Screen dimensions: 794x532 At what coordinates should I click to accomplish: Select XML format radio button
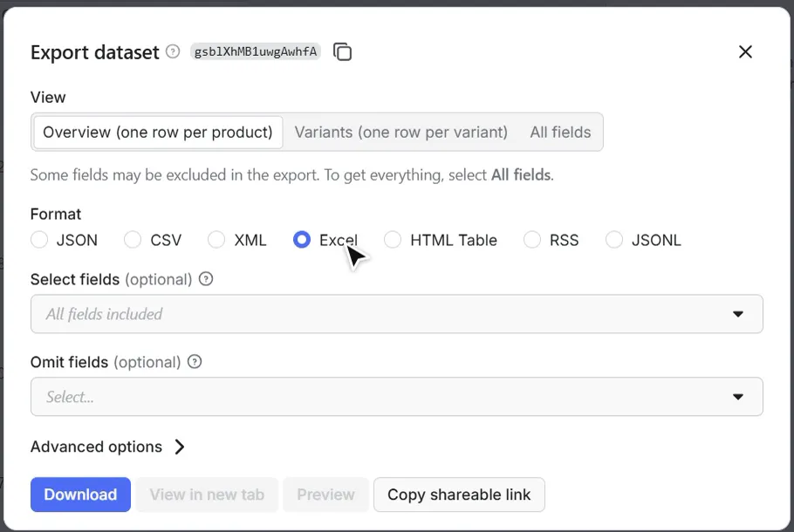(x=216, y=240)
